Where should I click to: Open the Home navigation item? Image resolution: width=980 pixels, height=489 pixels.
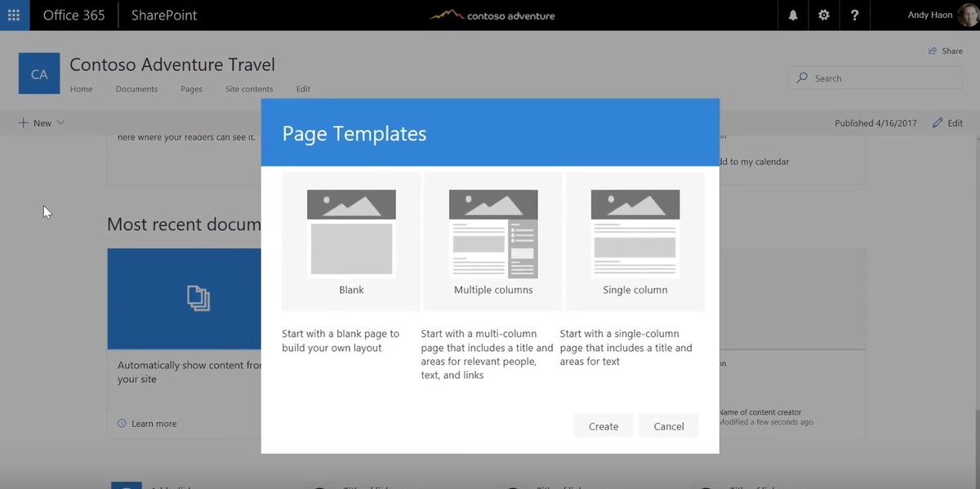[81, 89]
